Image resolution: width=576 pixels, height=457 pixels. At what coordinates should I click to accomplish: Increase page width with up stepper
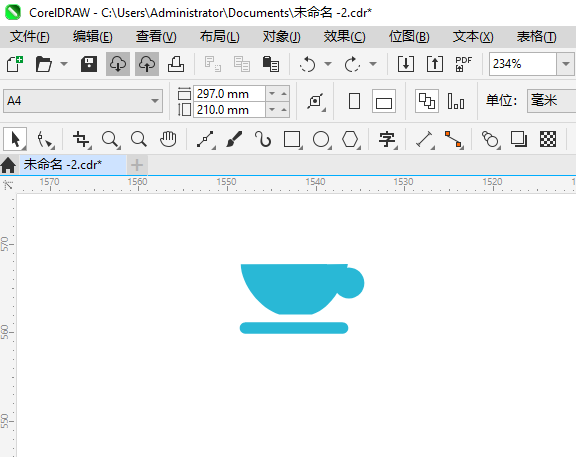284,94
